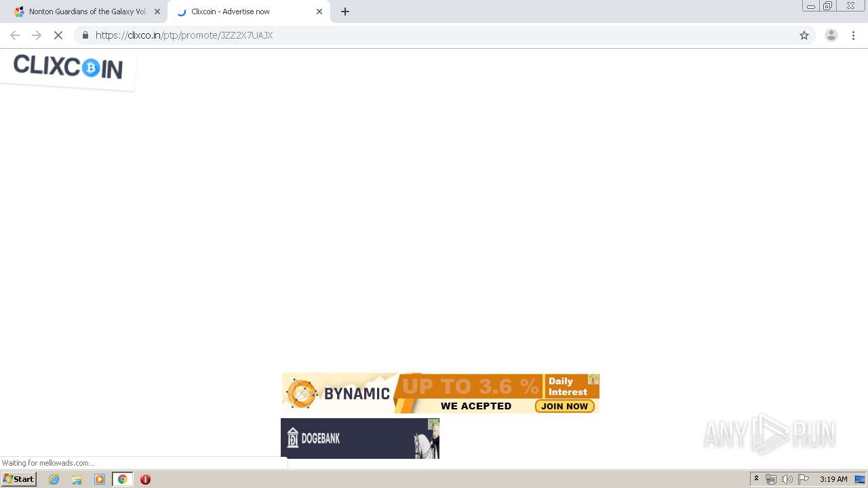Open the clock showing 3:19 AM
The height and width of the screenshot is (488, 868).
[833, 479]
